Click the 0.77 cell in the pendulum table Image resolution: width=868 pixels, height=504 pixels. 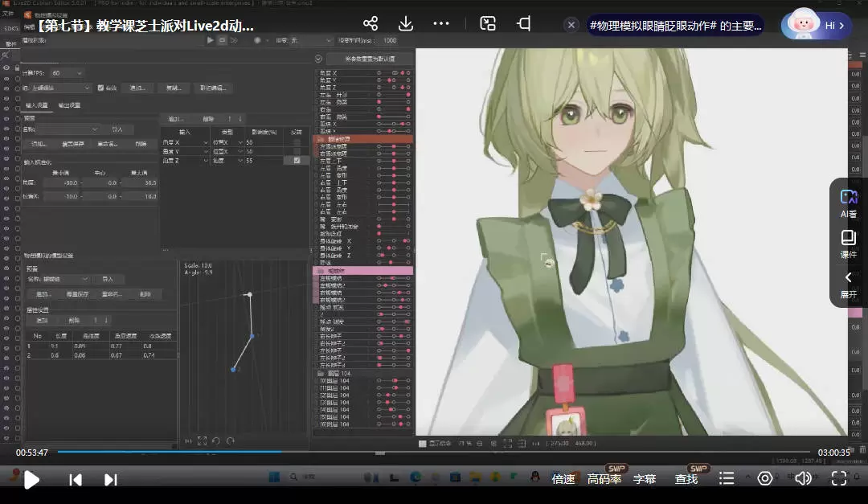[x=125, y=346]
